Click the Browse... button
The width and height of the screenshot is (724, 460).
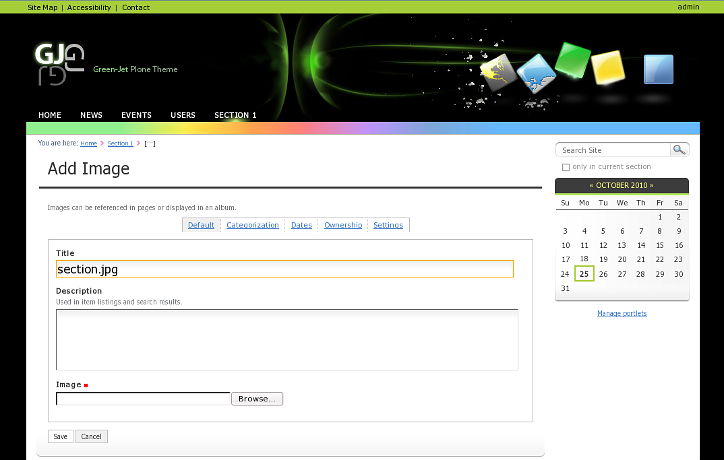click(x=257, y=399)
